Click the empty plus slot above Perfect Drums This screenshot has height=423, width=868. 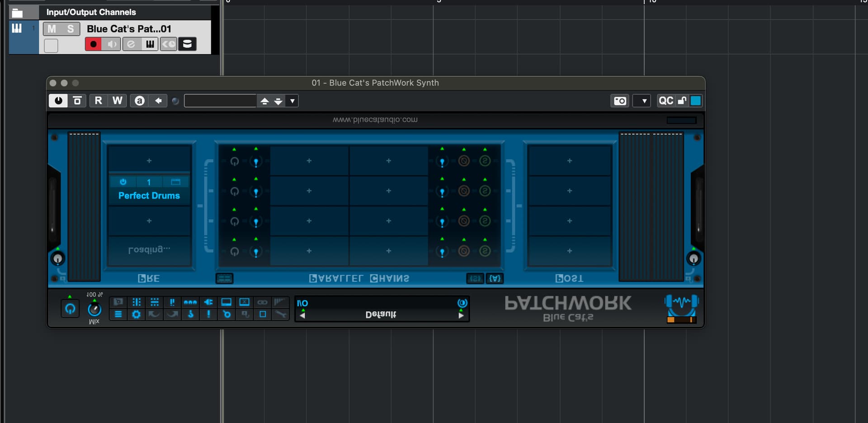[x=149, y=161]
